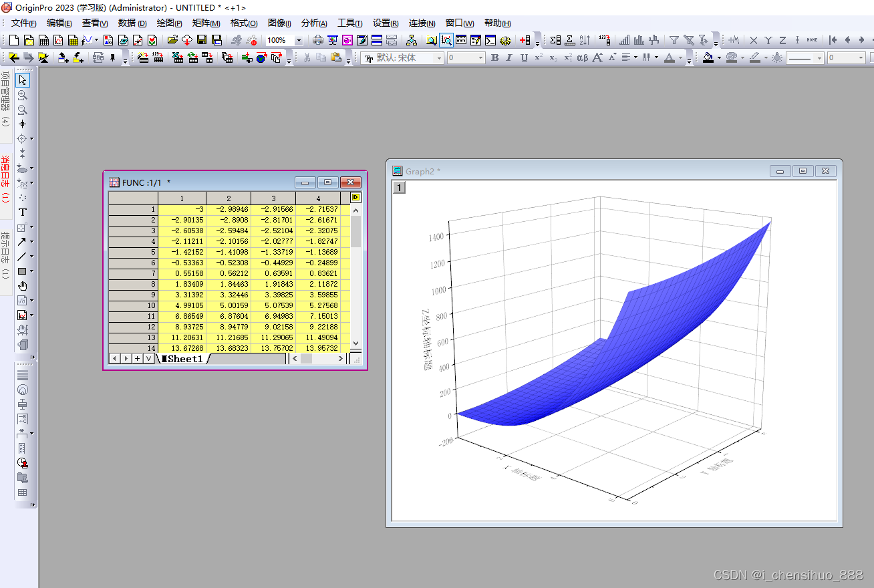Click the Print icon in the toolbar

[318, 40]
